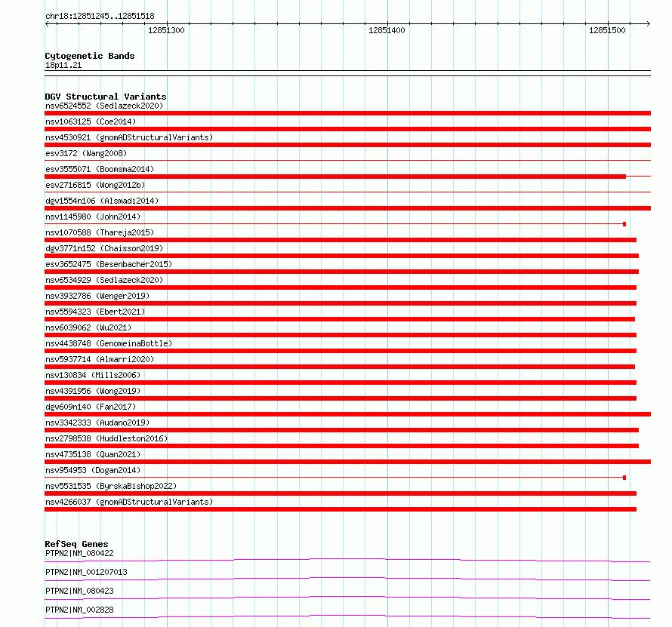Select variant dgv609n140 (Fan2017)

click(91, 407)
